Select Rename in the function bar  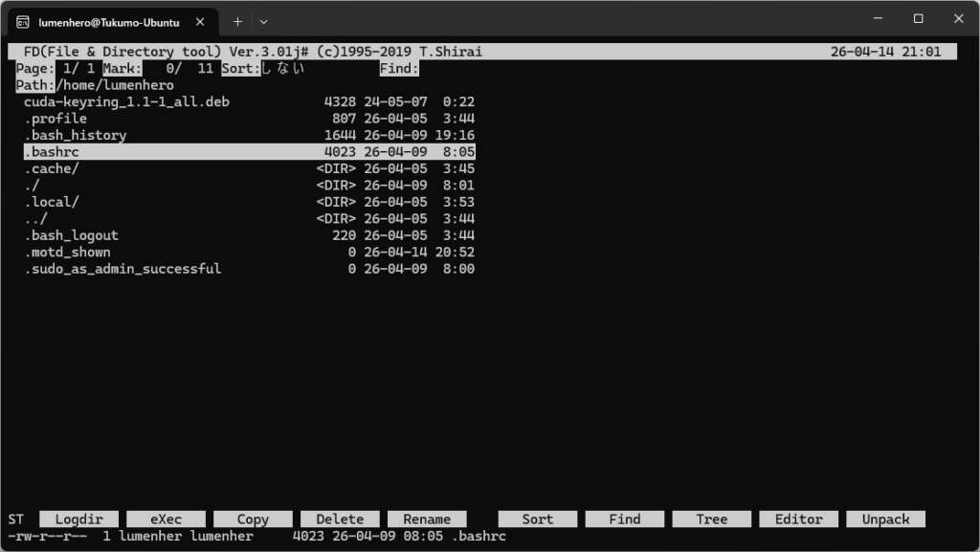tap(427, 519)
